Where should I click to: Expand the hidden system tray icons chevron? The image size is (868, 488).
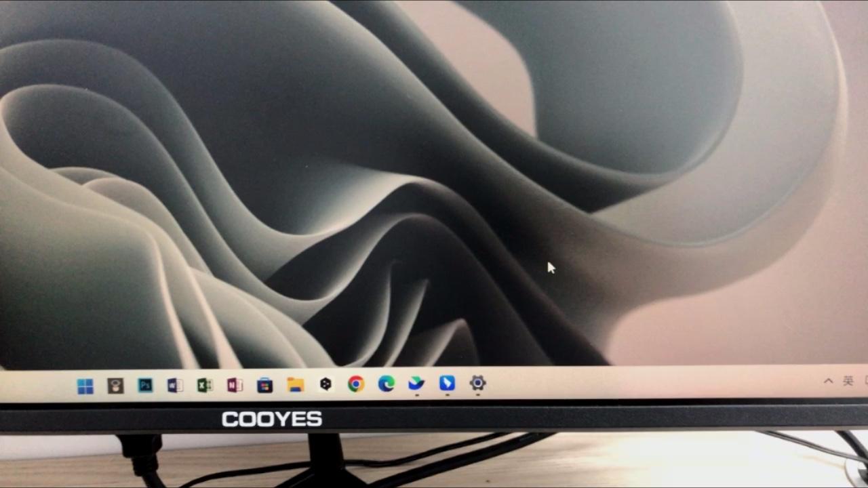pos(828,381)
